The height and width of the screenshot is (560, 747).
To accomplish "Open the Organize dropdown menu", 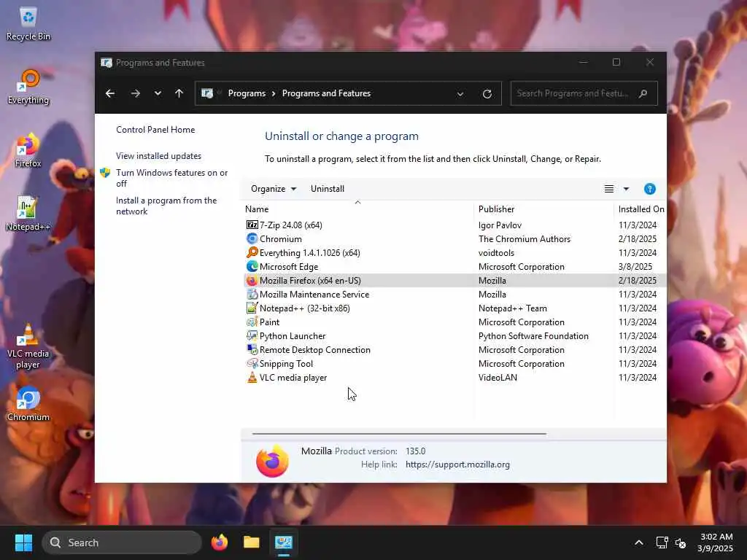I will (x=274, y=189).
